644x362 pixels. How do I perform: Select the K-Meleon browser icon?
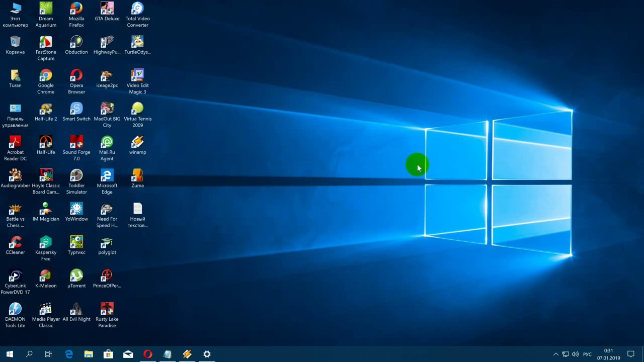coord(46,279)
